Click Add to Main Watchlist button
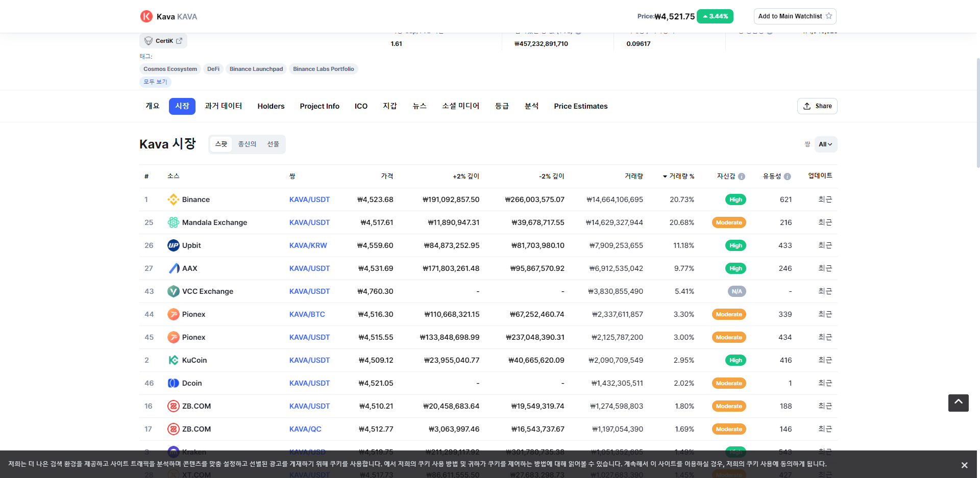The width and height of the screenshot is (980, 478). coord(795,16)
